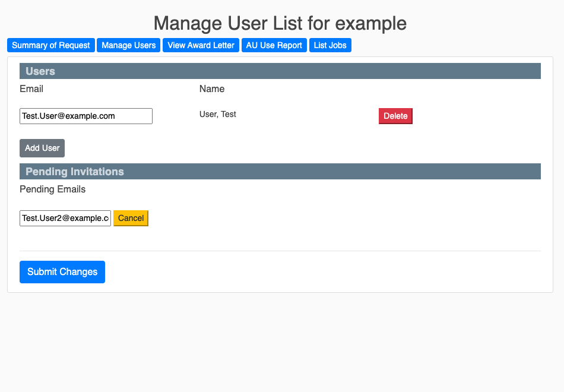Click the name text "User, Test"
Image resolution: width=564 pixels, height=392 pixels.
click(x=218, y=114)
